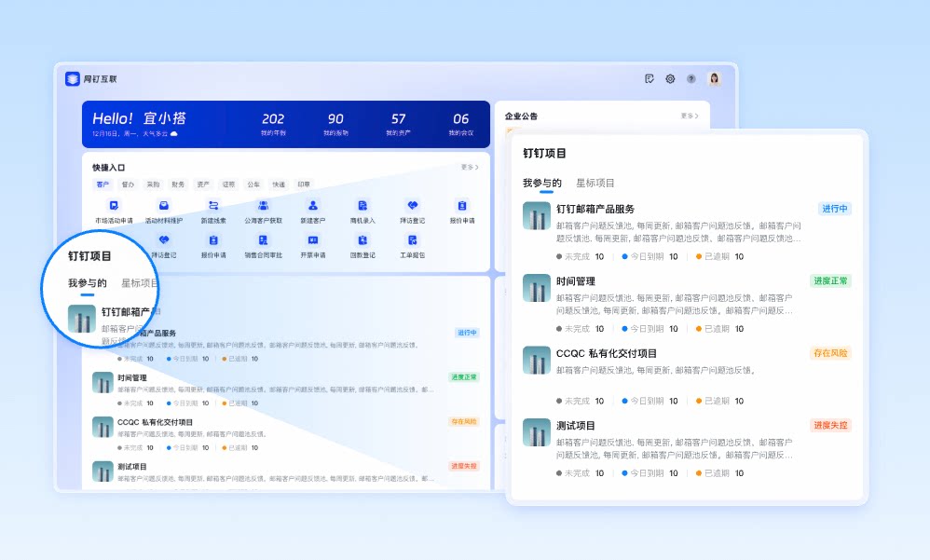
Task: Open the 开票申请 shortcut icon
Action: (312, 240)
